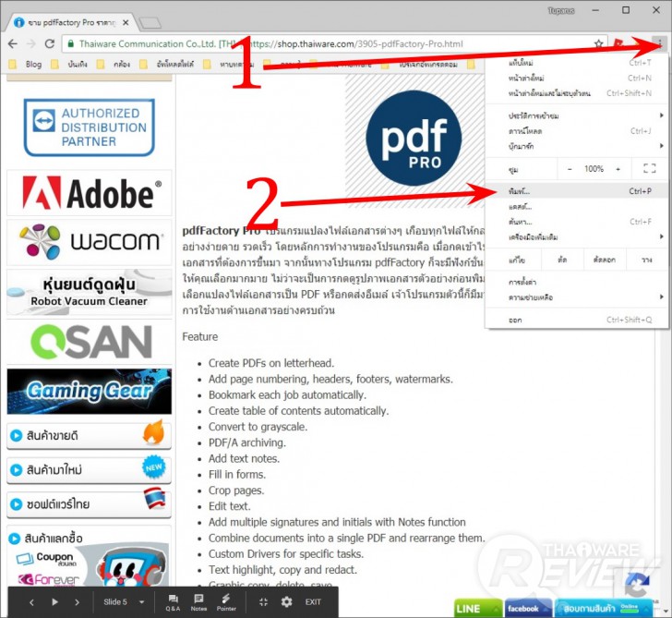This screenshot has width=672, height=618.
Task: Click EXIT in presenter bar
Action: click(313, 602)
